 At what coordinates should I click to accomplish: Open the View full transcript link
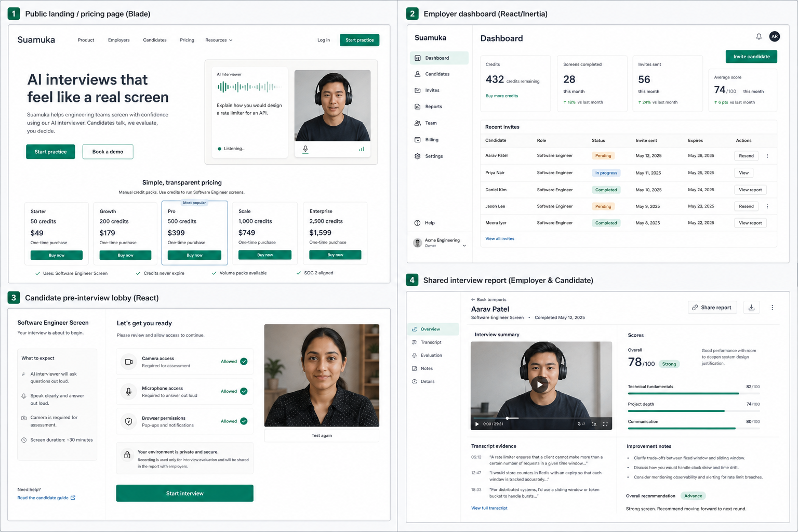[489, 508]
